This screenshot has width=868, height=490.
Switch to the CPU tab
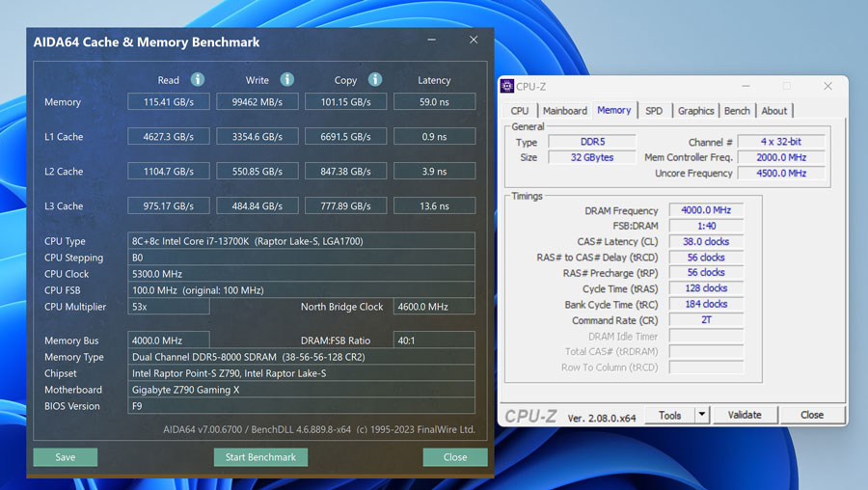[520, 111]
